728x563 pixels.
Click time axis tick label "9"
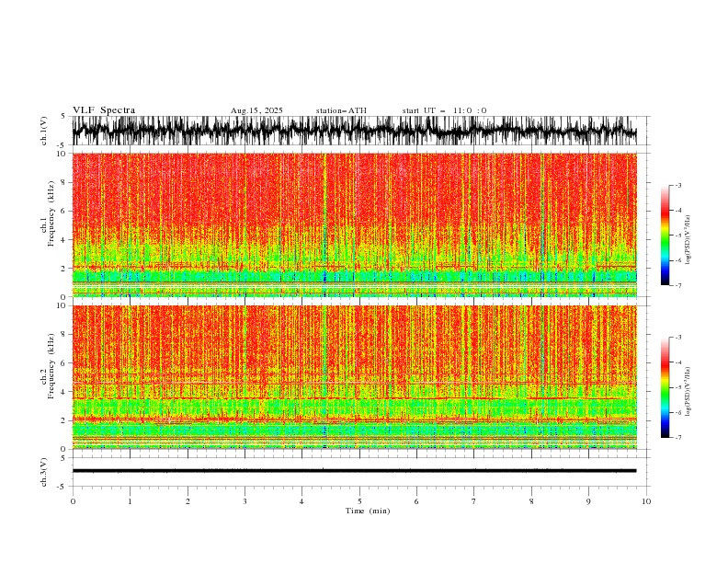click(x=588, y=501)
